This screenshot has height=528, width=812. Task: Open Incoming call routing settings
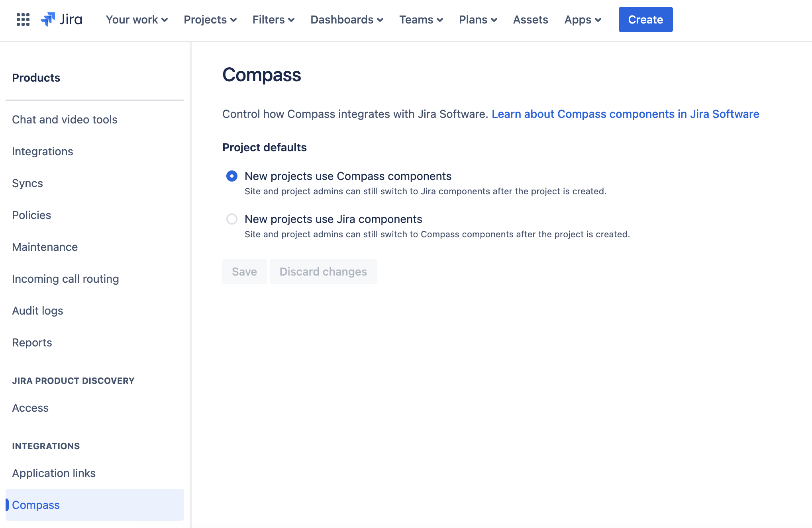coord(65,279)
